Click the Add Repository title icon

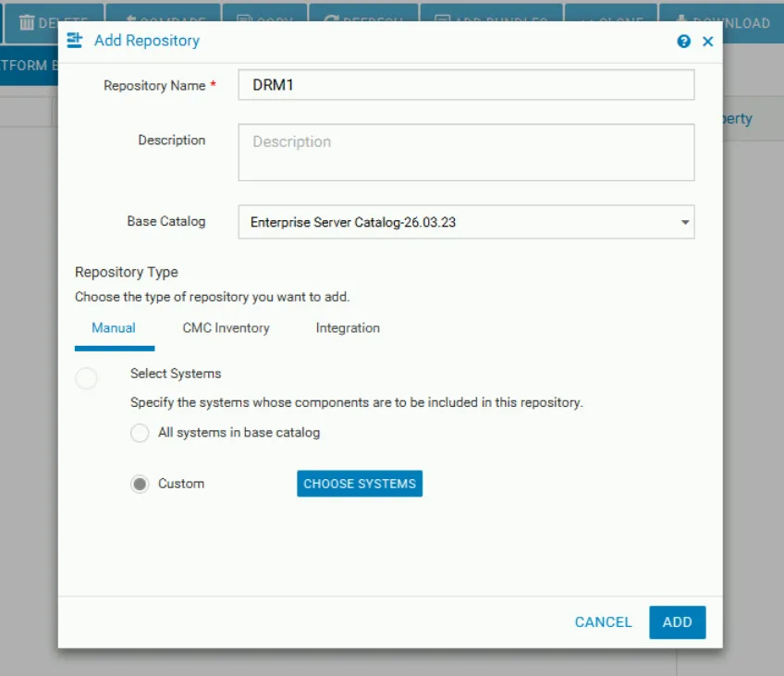point(76,41)
